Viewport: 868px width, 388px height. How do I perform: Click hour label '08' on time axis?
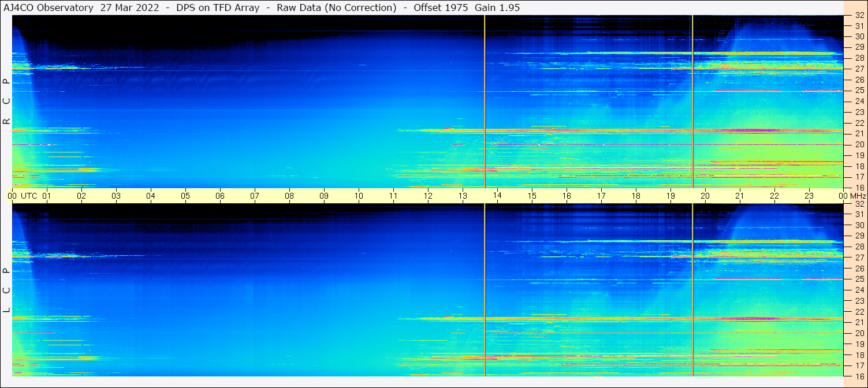click(x=289, y=196)
